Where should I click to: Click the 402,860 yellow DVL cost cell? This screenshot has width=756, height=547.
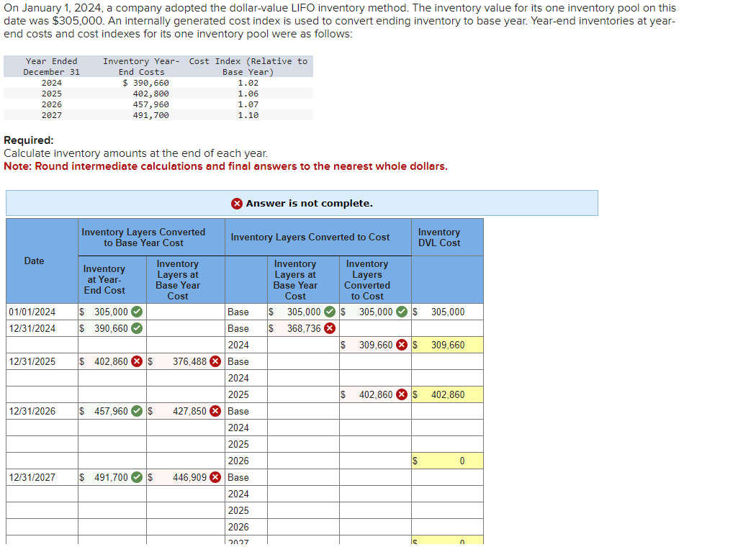tap(447, 394)
